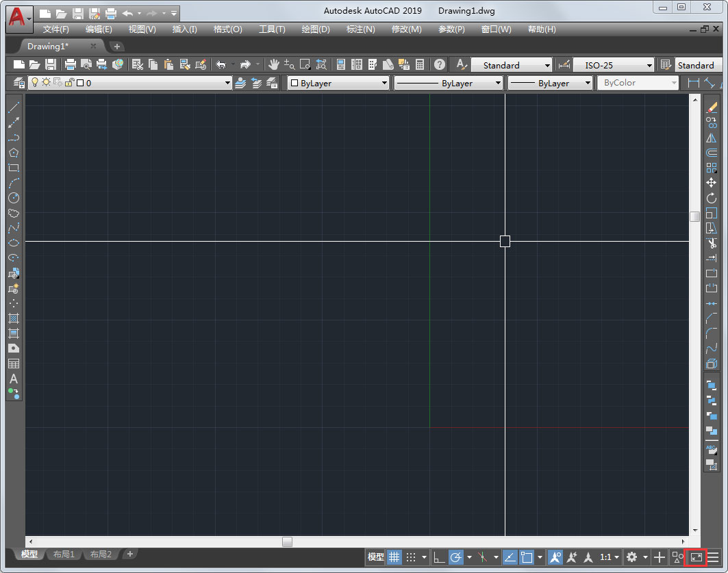Select the Line drawing tool
The height and width of the screenshot is (573, 728).
click(x=14, y=106)
